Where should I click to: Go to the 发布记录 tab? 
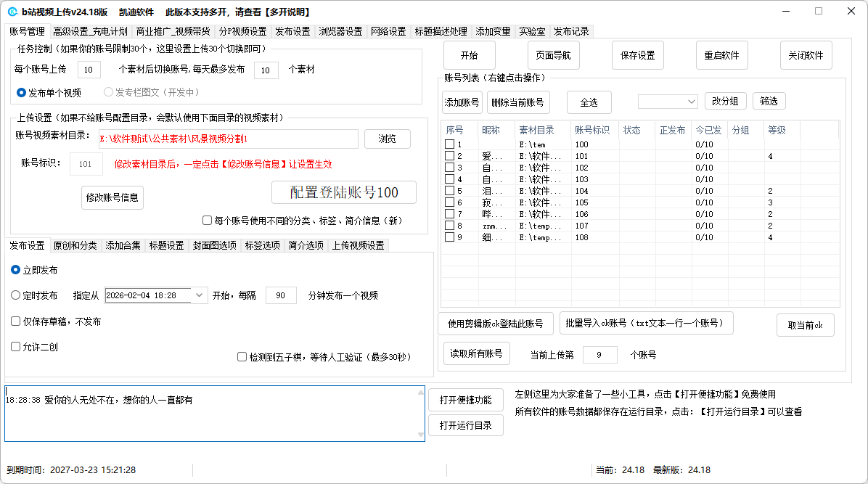pyautogui.click(x=571, y=31)
